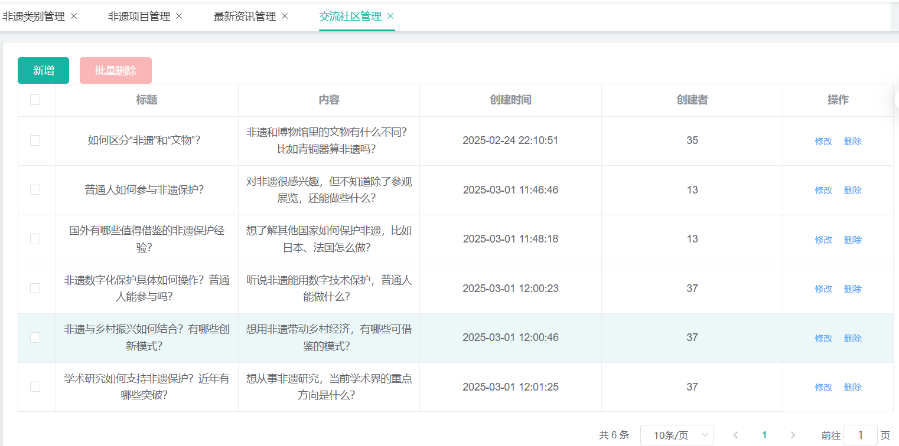Click the green 新增 button
The width and height of the screenshot is (899, 446).
point(43,71)
